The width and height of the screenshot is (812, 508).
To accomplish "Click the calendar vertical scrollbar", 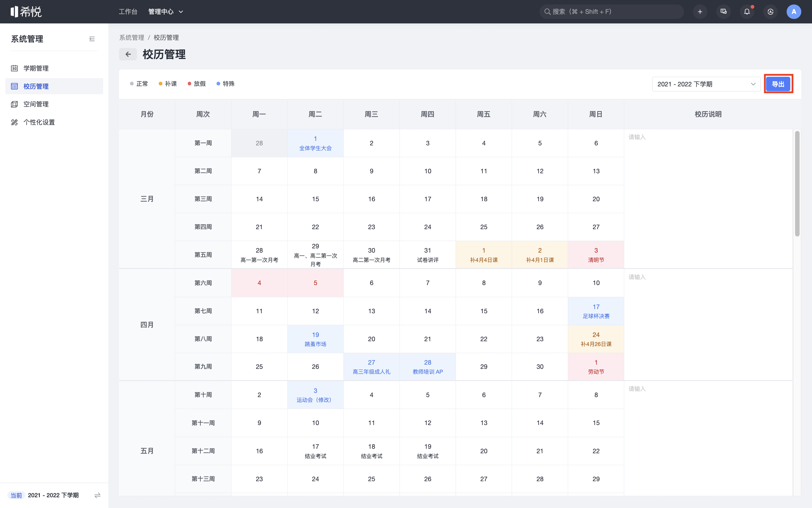I will click(797, 183).
